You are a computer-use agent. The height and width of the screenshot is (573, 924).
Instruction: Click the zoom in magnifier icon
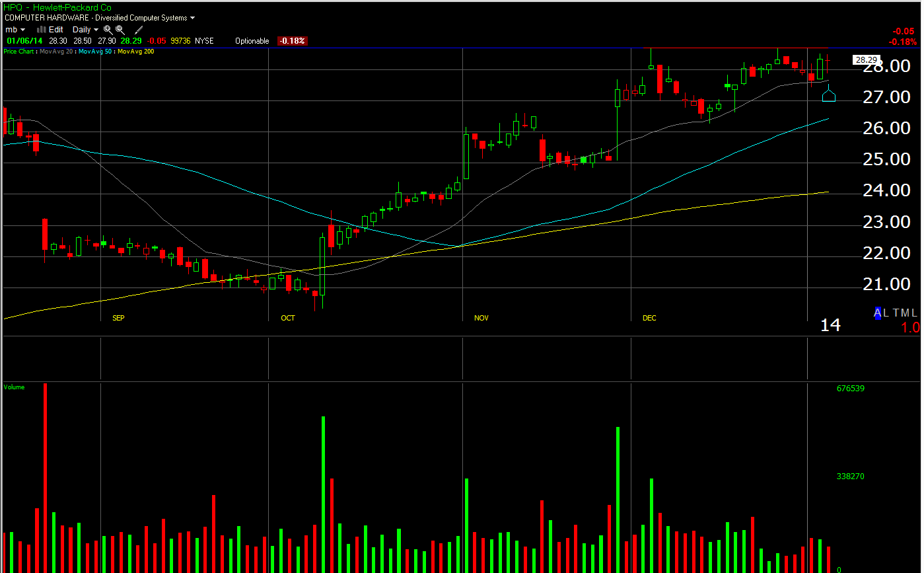coord(108,30)
